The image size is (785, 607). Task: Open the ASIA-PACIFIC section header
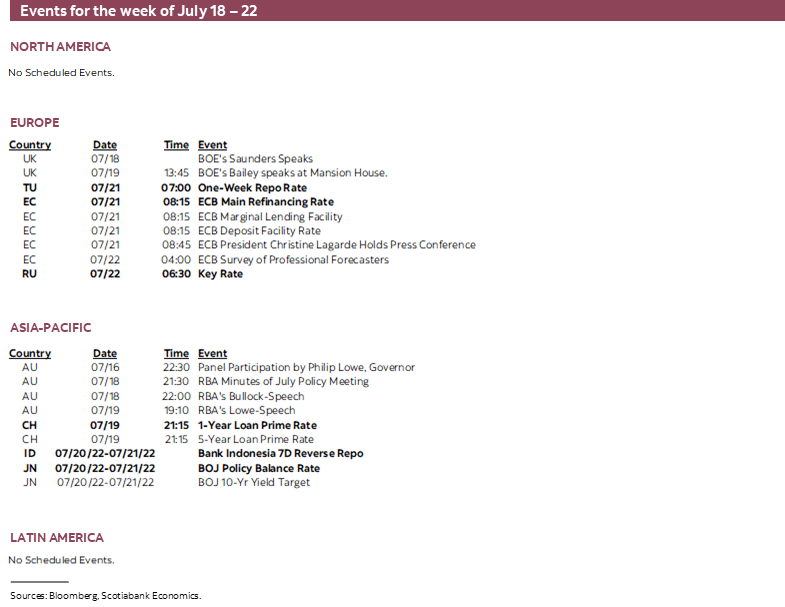pyautogui.click(x=51, y=327)
